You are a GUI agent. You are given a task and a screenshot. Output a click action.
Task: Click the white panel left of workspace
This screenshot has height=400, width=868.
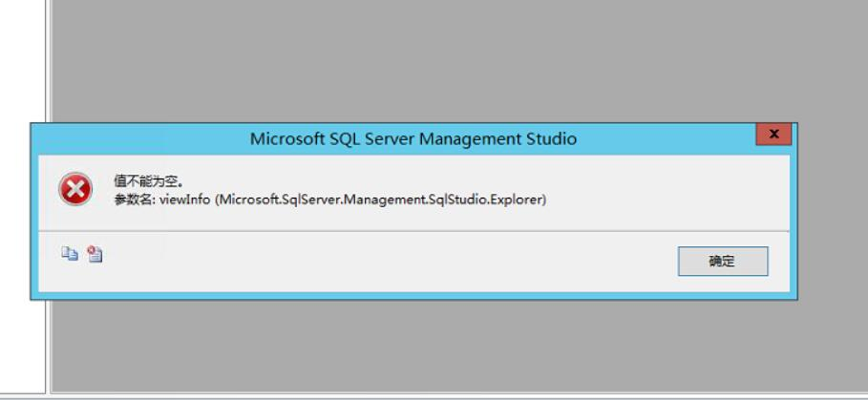coord(22,61)
